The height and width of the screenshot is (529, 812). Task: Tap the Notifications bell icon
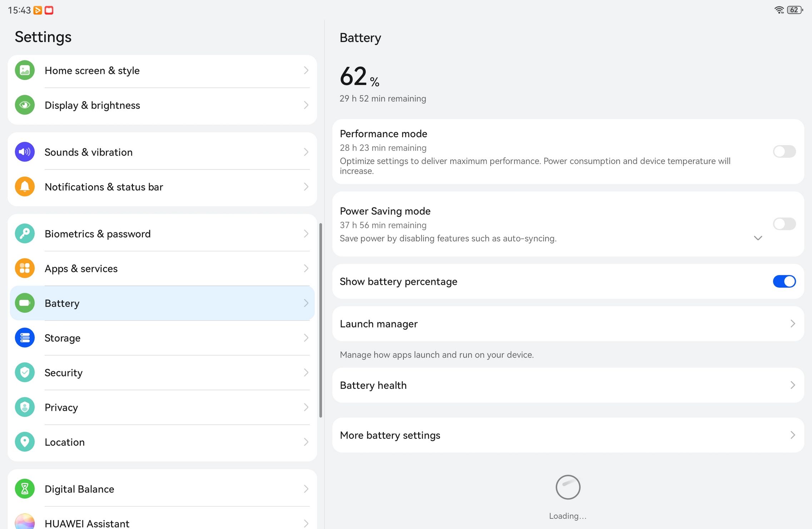(x=25, y=187)
